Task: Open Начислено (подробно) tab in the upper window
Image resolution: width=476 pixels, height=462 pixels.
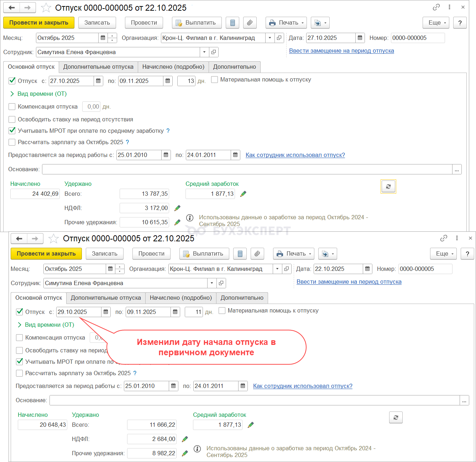Action: [173, 67]
